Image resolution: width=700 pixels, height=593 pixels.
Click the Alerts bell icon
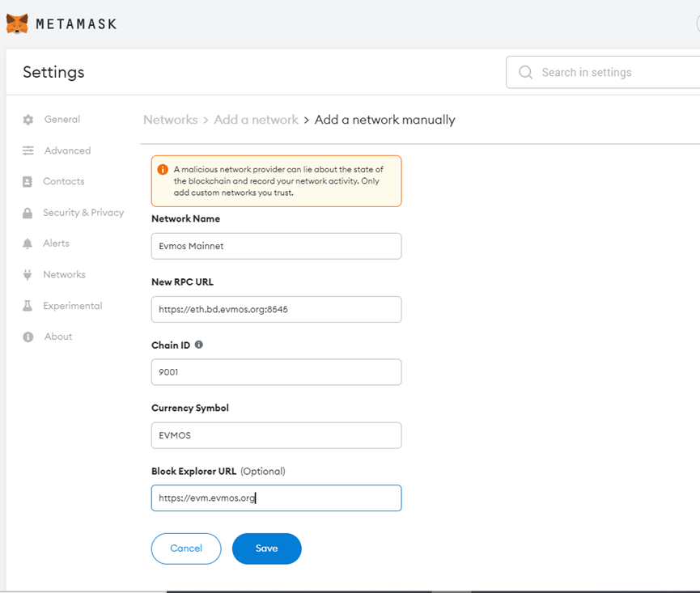[x=28, y=244]
